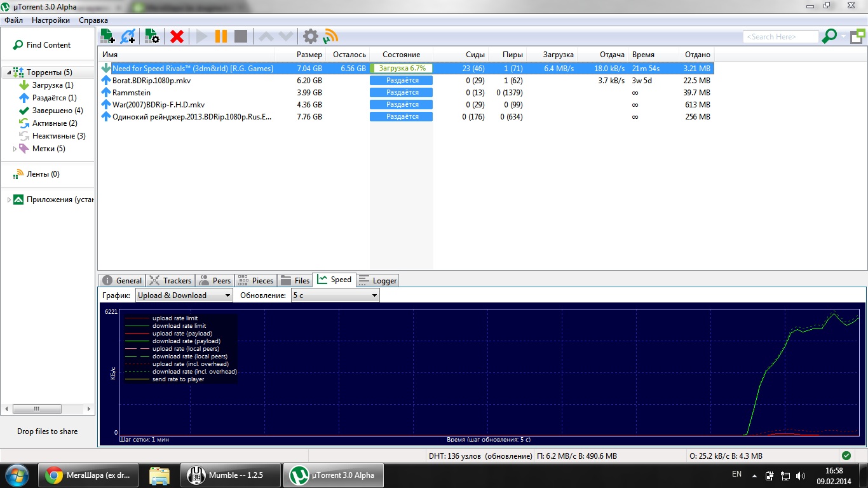Click Find Content in the sidebar
This screenshot has width=868, height=488.
(48, 45)
